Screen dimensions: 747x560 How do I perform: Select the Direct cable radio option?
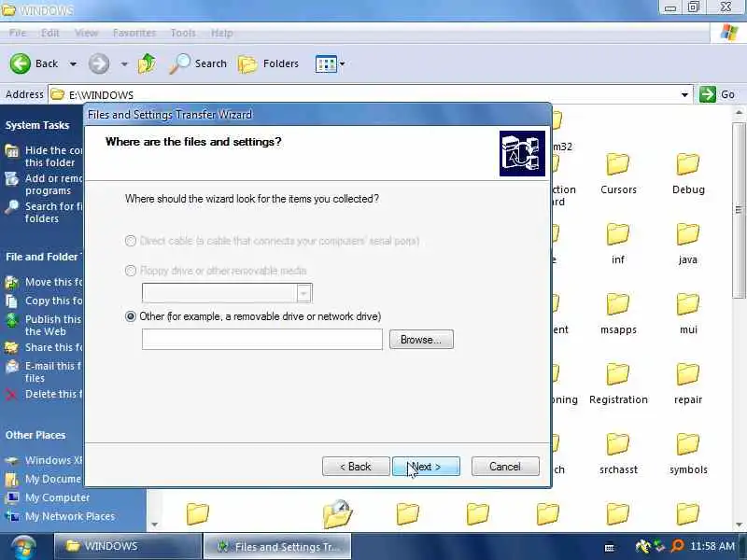tap(131, 241)
